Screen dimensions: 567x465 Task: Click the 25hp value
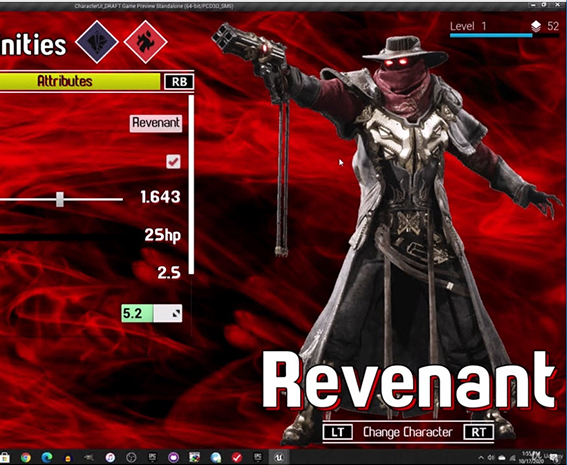point(162,235)
